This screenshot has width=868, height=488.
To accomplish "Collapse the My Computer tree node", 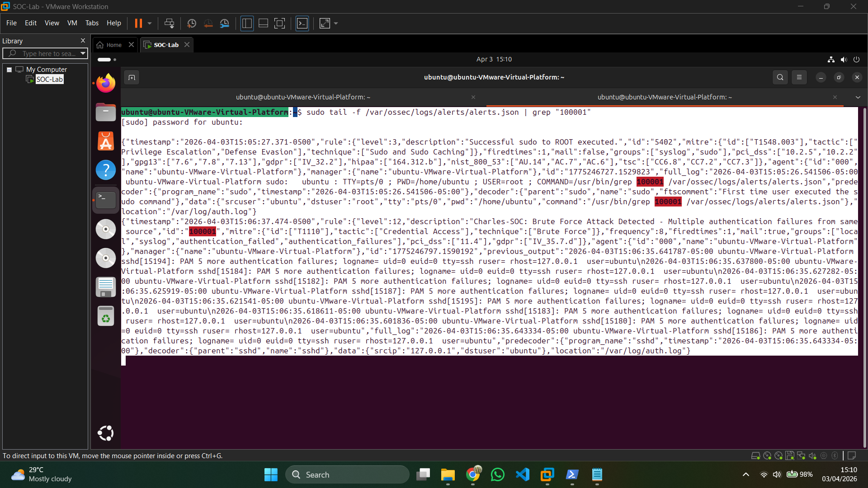I will tap(9, 70).
